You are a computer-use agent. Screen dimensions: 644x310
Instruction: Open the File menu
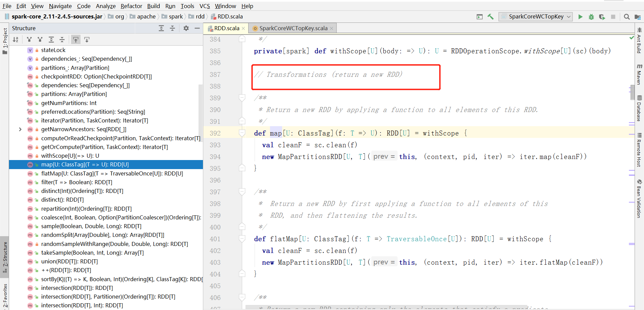pyautogui.click(x=7, y=6)
